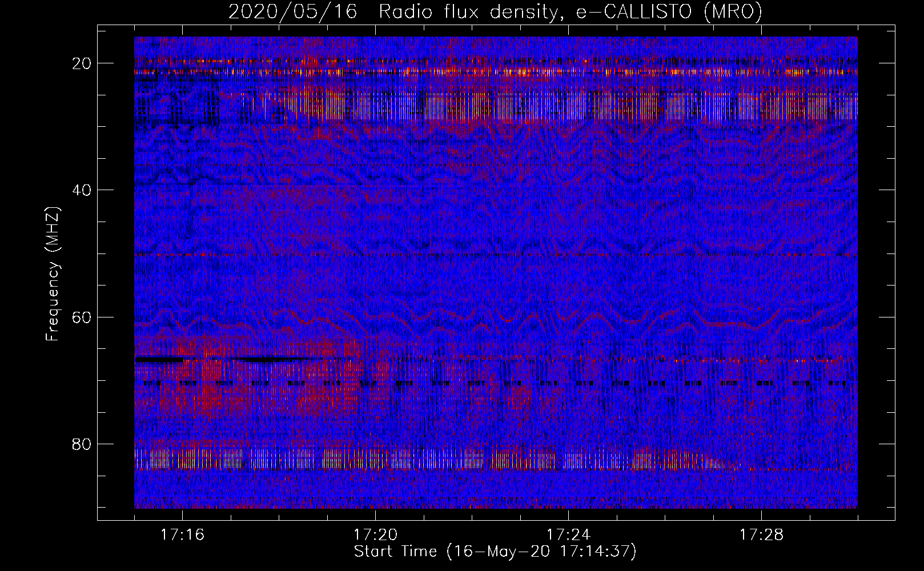The image size is (924, 571).
Task: Click the '17:24' time tick label
Action: (568, 535)
